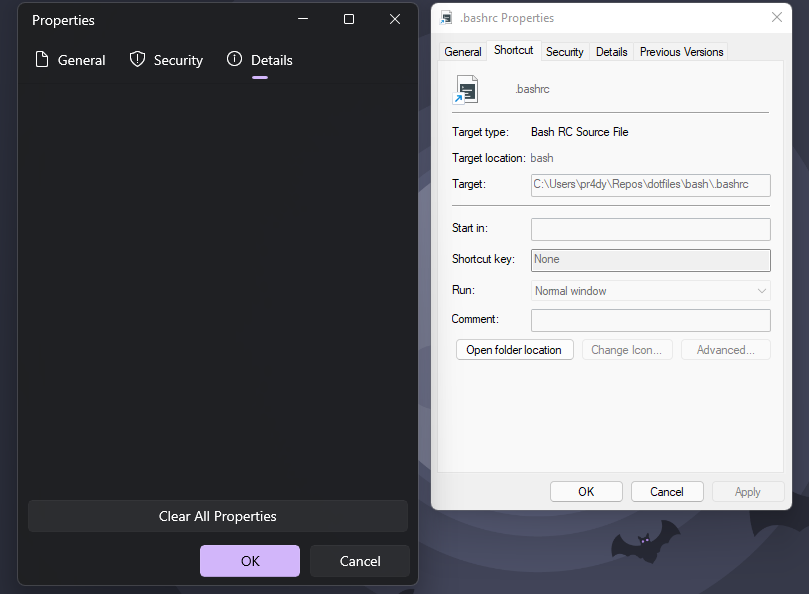Screen dimensions: 809x594
Task: Open the Security tab in .bashrc Properties
Action: (x=564, y=52)
